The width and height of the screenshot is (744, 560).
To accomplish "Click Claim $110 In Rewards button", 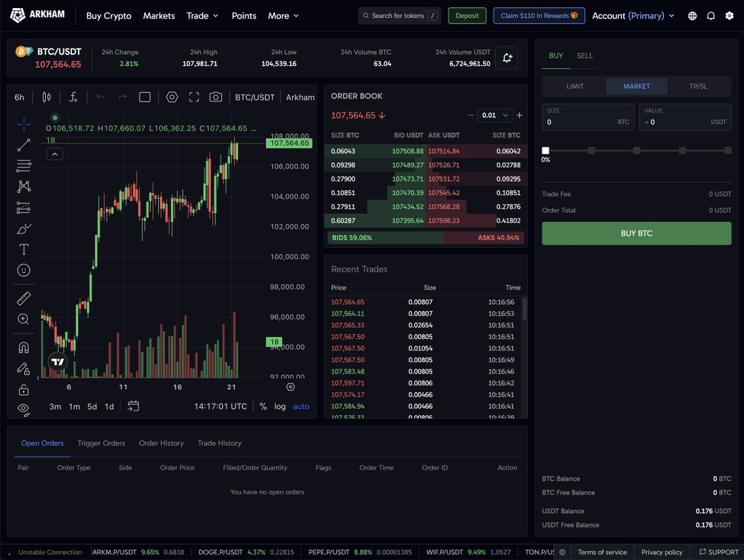I will (x=539, y=15).
